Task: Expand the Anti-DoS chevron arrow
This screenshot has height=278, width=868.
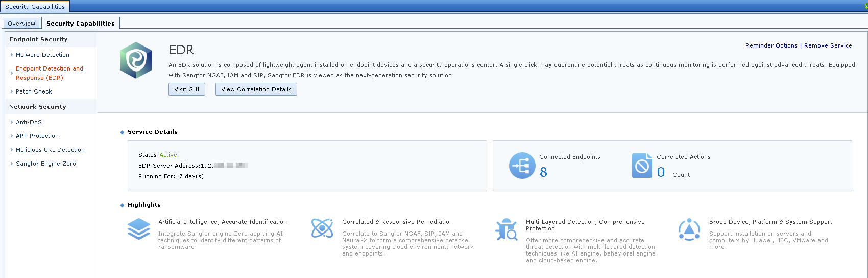Action: click(x=12, y=122)
